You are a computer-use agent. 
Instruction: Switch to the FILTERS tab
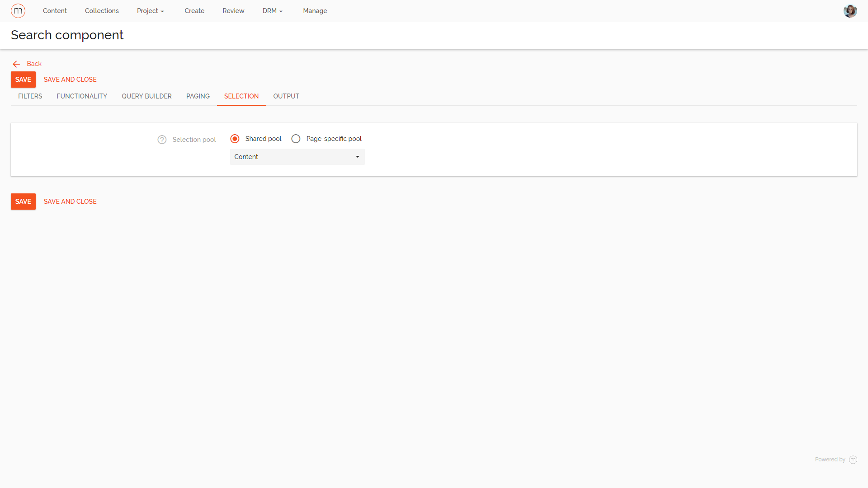[30, 96]
